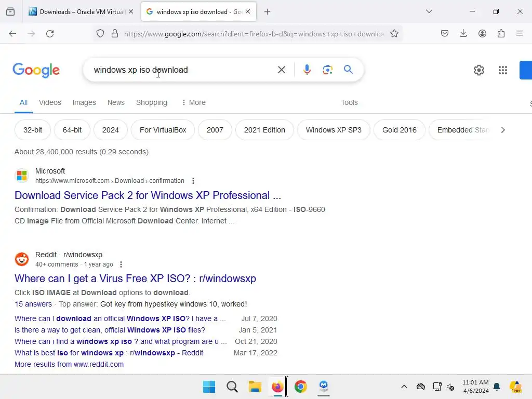Go to the Google logo homepage
Screen dimensions: 532x399
pos(36,70)
